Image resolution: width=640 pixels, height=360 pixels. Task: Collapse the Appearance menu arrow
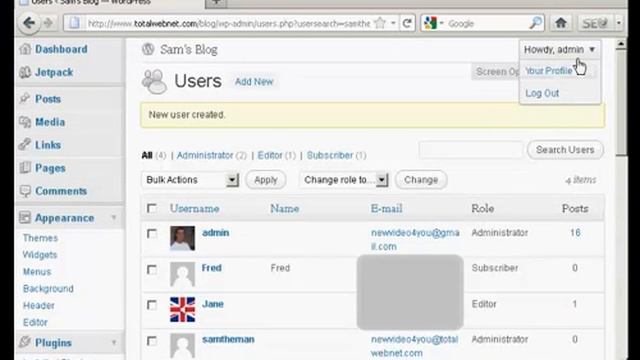pyautogui.click(x=114, y=218)
